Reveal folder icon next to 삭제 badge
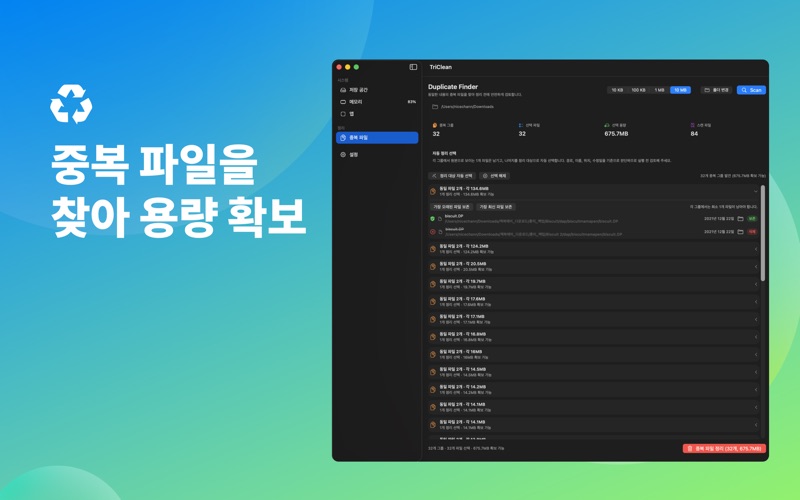Image resolution: width=800 pixels, height=500 pixels. click(740, 232)
